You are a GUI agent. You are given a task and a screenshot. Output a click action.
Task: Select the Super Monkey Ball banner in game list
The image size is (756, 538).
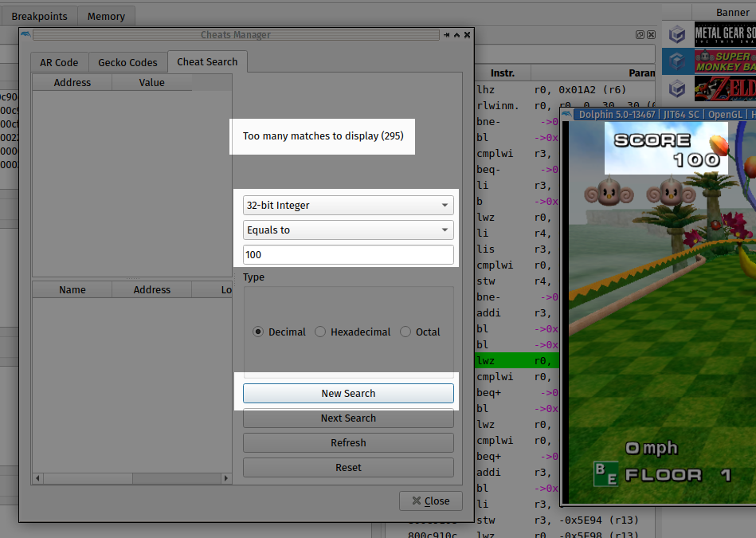(x=725, y=61)
